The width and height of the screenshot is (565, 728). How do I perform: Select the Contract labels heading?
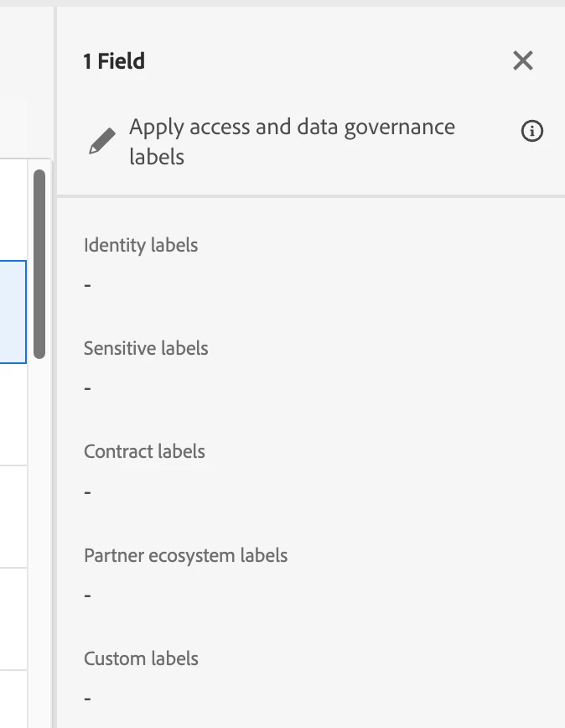(x=144, y=452)
